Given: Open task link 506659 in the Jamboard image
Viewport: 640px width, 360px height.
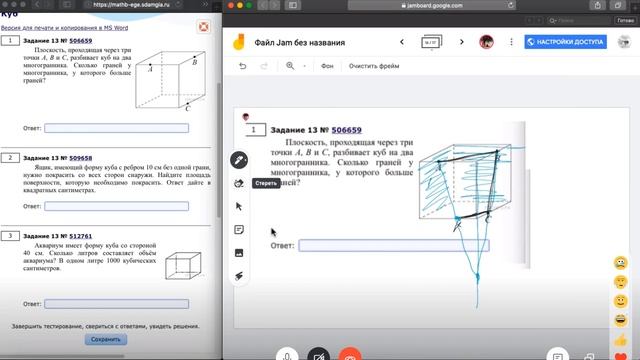Looking at the screenshot, I should coord(347,130).
